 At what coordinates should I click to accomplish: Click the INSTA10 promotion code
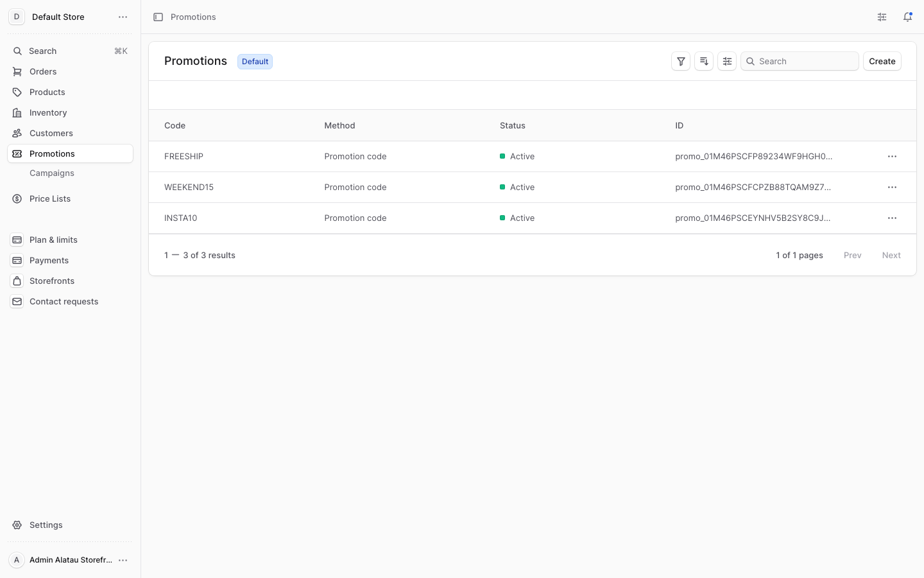point(180,218)
